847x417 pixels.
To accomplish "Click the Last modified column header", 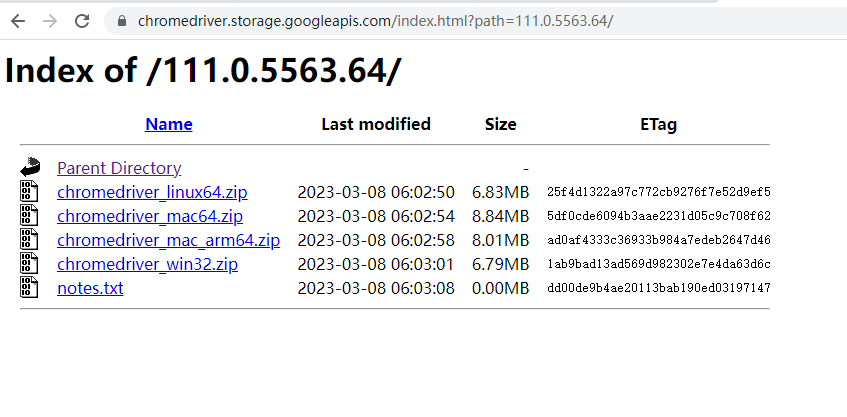I will coord(376,124).
